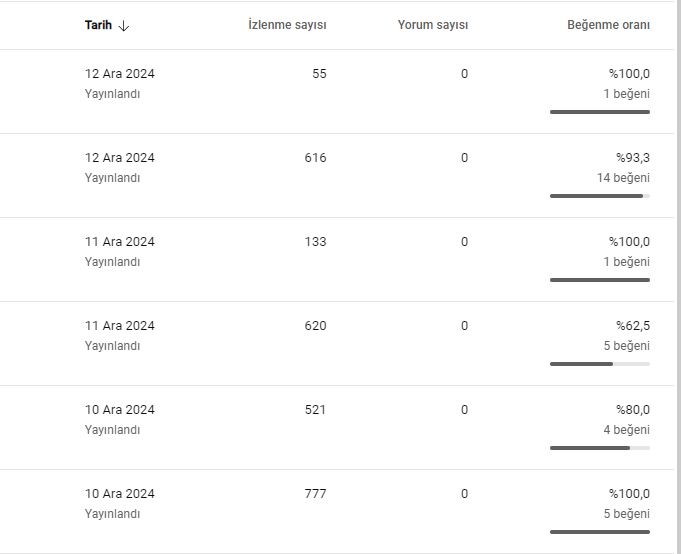The height and width of the screenshot is (554, 683).
Task: Sort by Yorum sayısı column
Action: point(433,25)
